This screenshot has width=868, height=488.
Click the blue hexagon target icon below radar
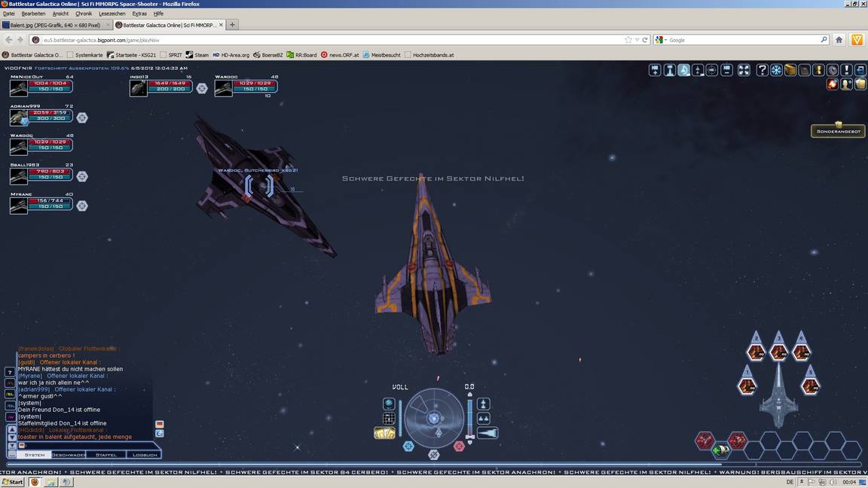coord(408,446)
